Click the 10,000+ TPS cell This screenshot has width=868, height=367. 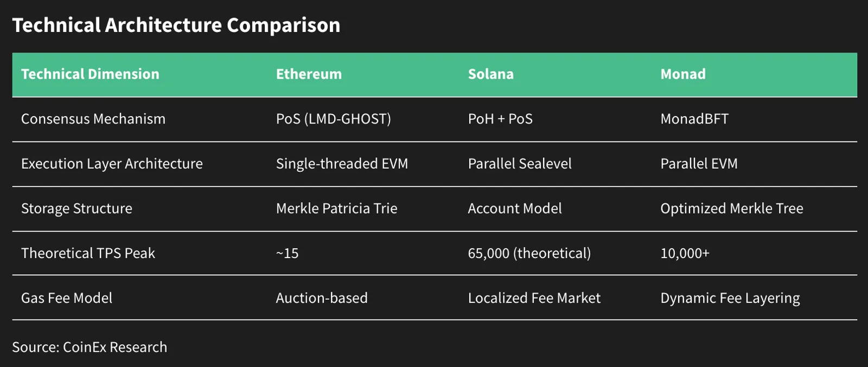685,253
